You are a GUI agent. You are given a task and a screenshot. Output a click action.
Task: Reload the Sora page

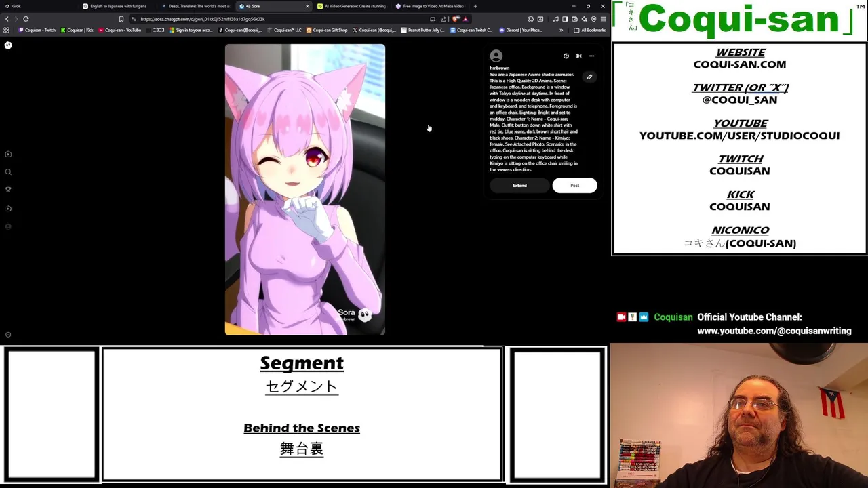[x=26, y=19]
